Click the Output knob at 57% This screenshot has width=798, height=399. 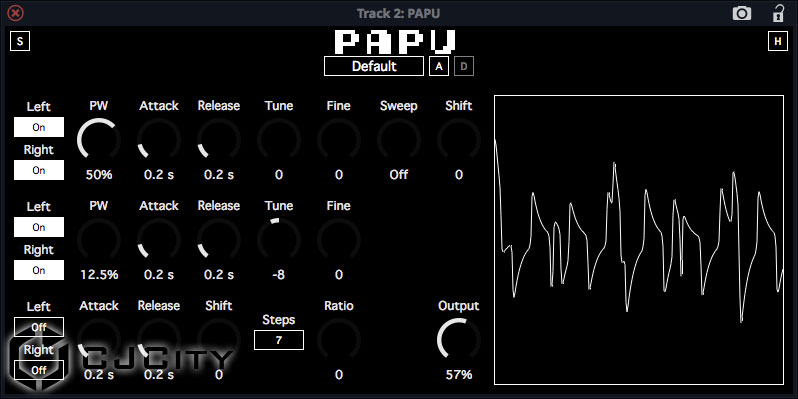point(459,339)
